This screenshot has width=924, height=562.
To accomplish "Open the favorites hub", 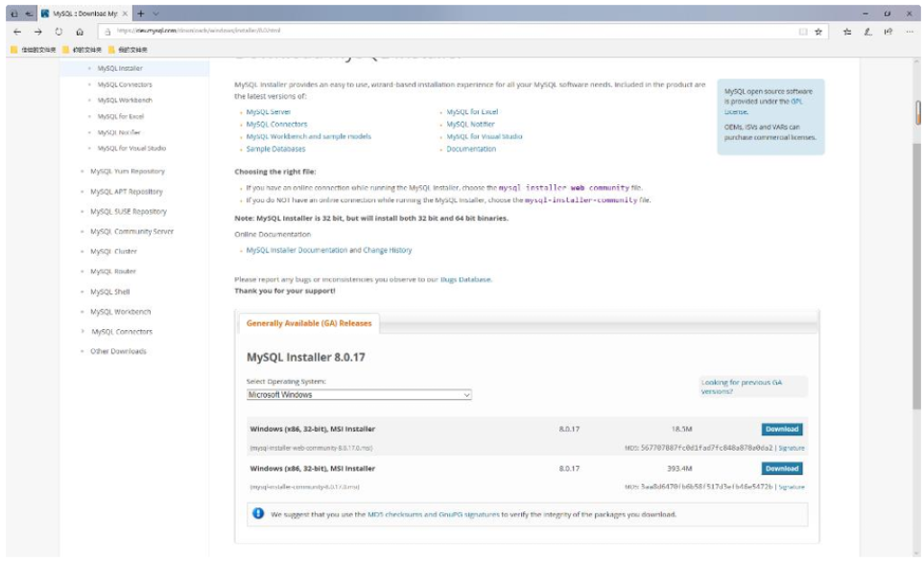I will click(x=847, y=32).
